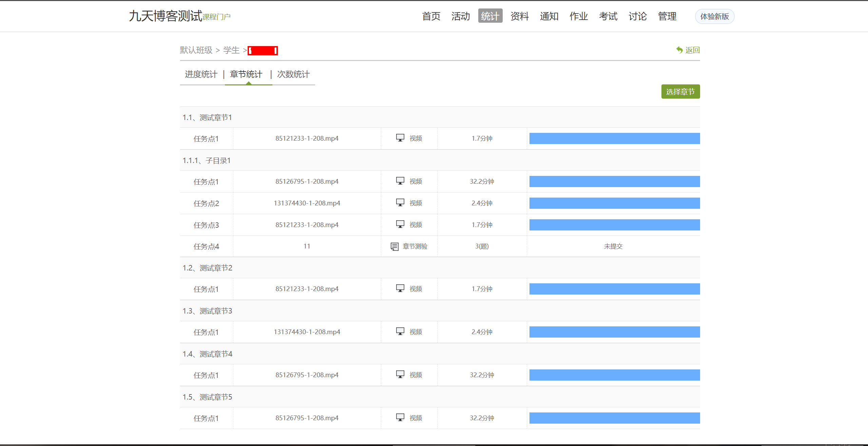Image resolution: width=868 pixels, height=446 pixels.
Task: Open the 考试 menu item
Action: pyautogui.click(x=608, y=16)
